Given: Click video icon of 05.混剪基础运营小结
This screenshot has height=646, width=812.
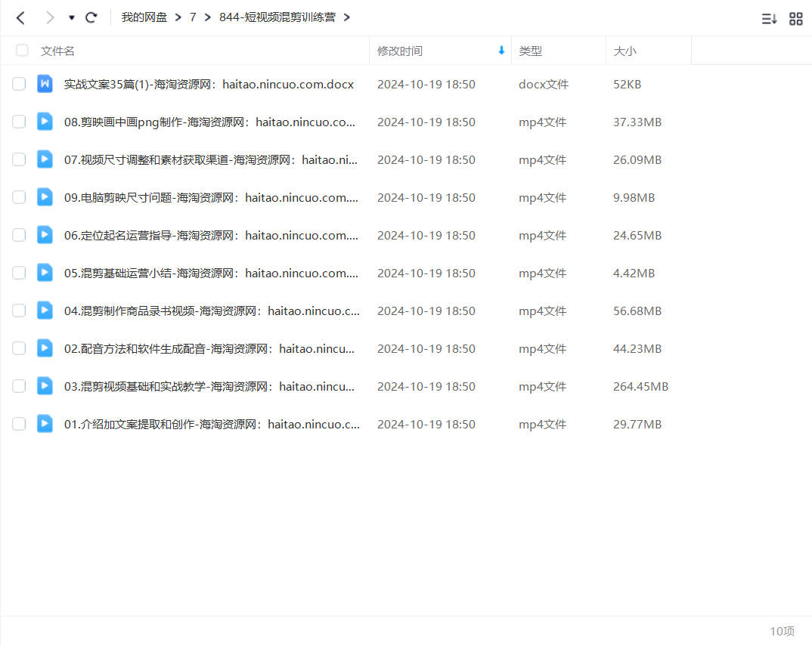Looking at the screenshot, I should (x=45, y=273).
